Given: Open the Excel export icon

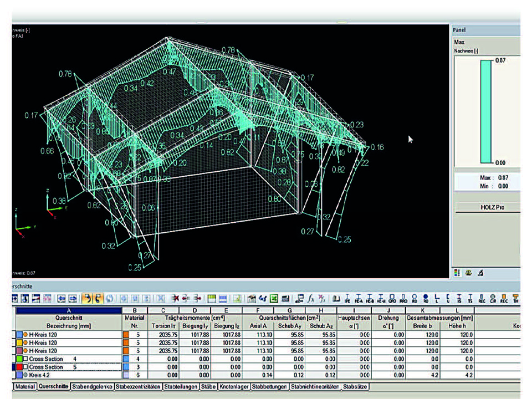Looking at the screenshot, I should point(274,299).
